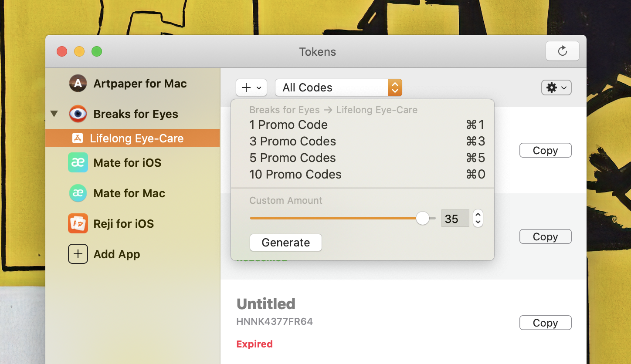Collapse the Breaks for Eyes disclosure triangle
631x364 pixels.
pos(54,114)
